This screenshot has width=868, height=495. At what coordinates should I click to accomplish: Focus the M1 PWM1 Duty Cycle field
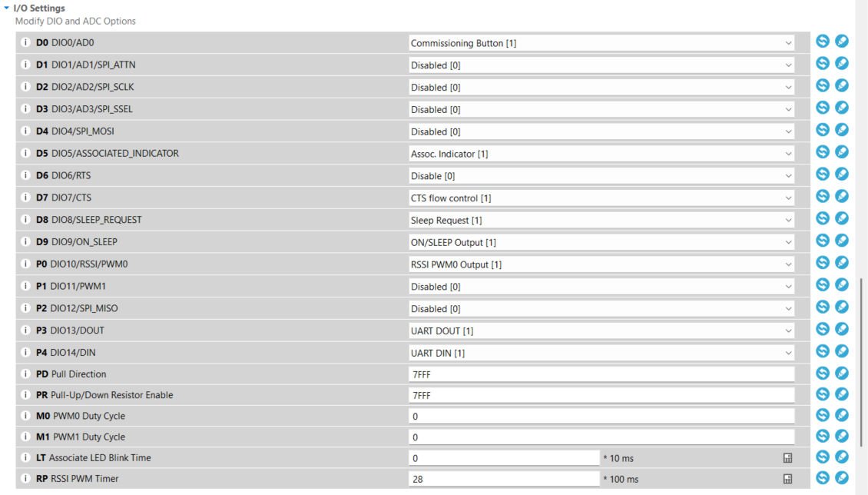click(x=601, y=437)
